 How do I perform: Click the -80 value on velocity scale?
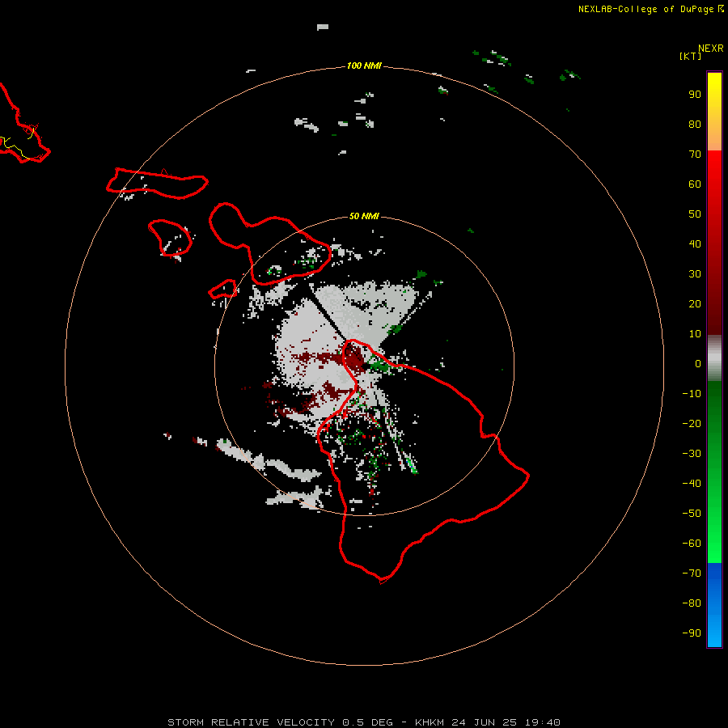(692, 603)
